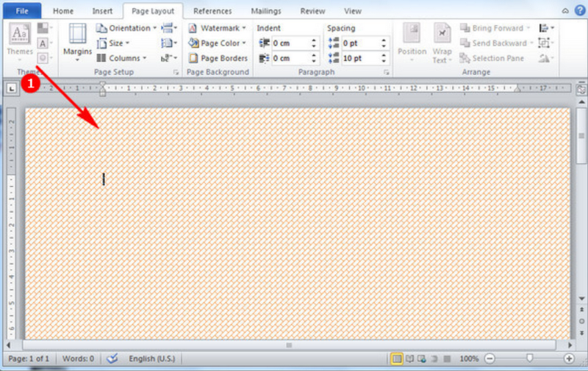Screen dimensions: 588x371
Task: Open the Selection Pane
Action: pyautogui.click(x=492, y=58)
